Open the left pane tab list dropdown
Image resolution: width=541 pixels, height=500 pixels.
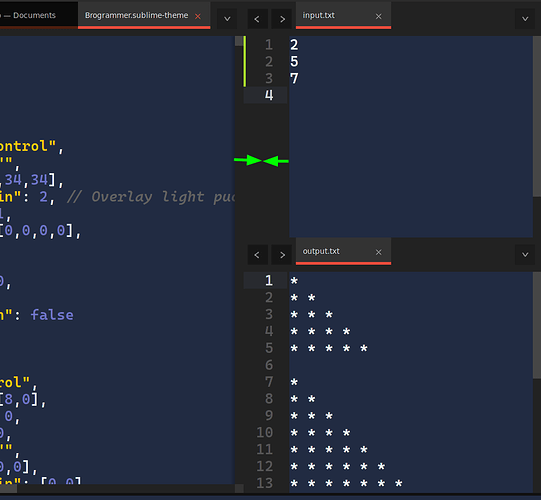(227, 19)
